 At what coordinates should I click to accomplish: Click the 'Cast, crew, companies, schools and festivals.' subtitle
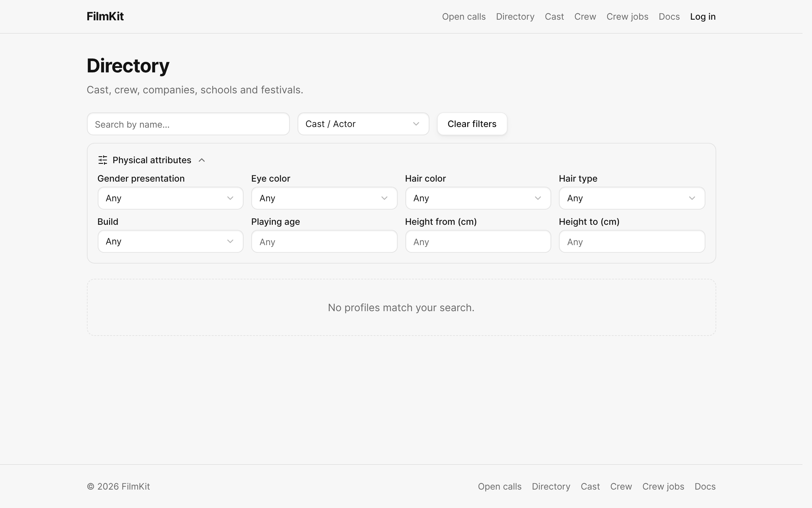click(195, 90)
